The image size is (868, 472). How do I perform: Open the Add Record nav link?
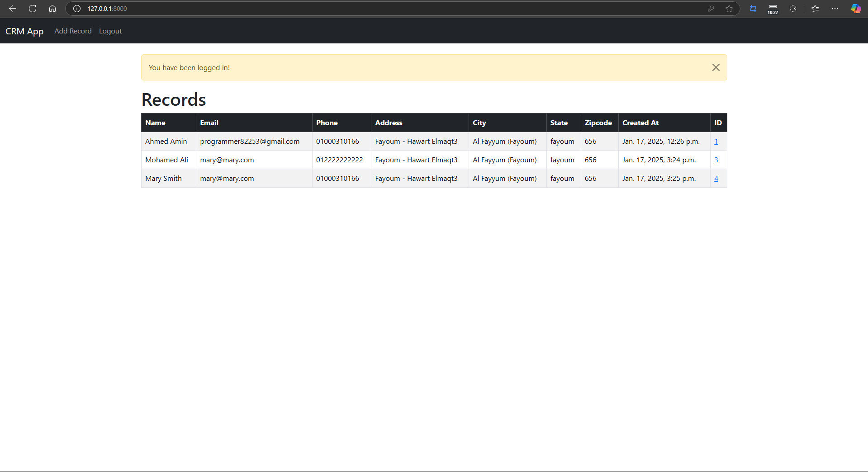[x=73, y=31]
